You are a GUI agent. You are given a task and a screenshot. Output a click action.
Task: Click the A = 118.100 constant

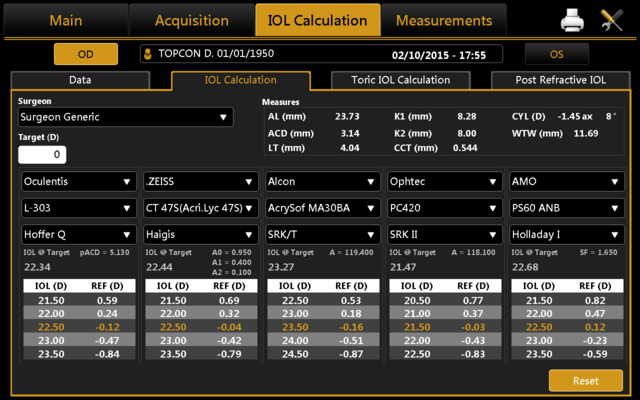(x=473, y=252)
